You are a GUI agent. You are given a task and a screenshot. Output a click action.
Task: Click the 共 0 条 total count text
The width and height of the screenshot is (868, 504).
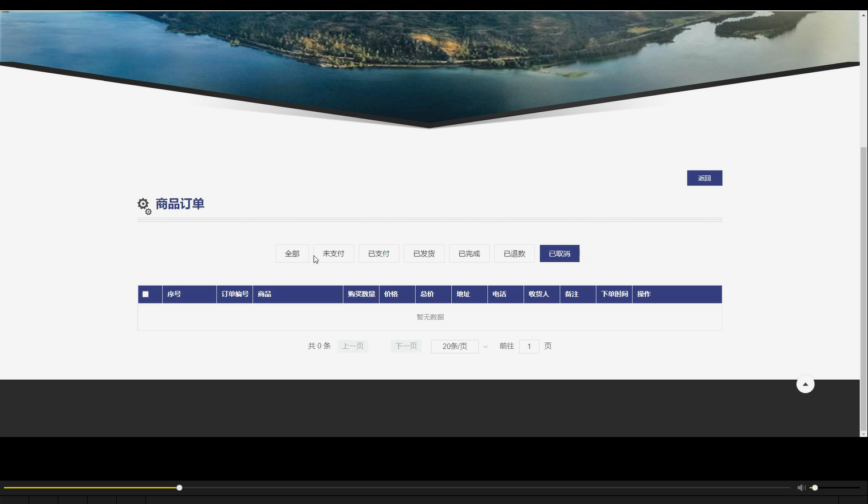[319, 346]
